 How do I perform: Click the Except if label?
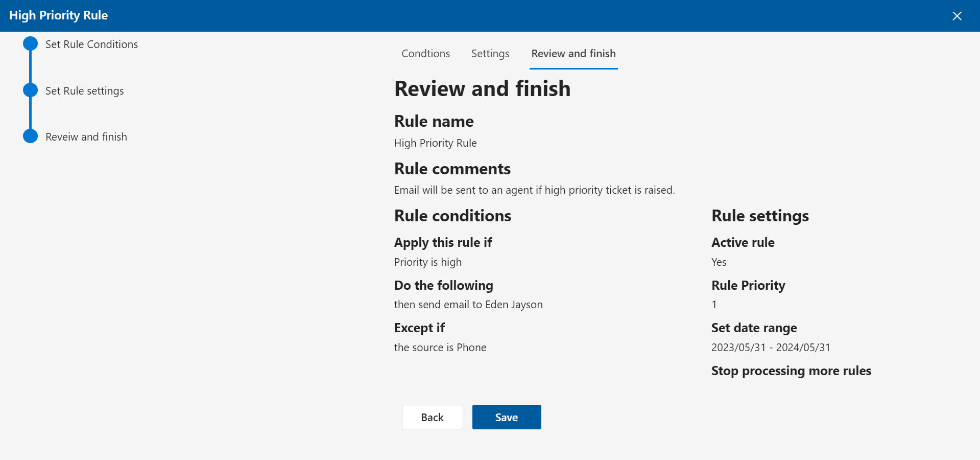tap(419, 328)
